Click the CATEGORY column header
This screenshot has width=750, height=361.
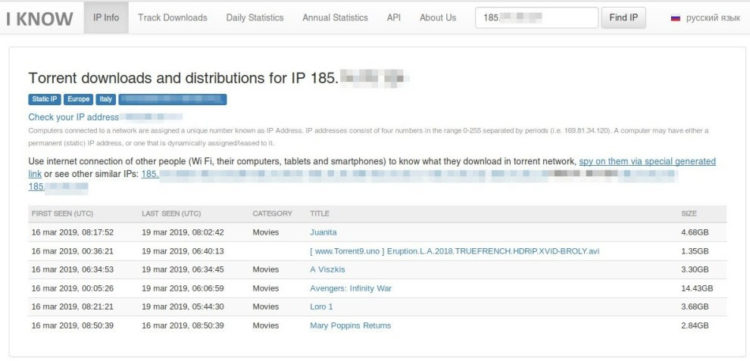click(x=272, y=213)
